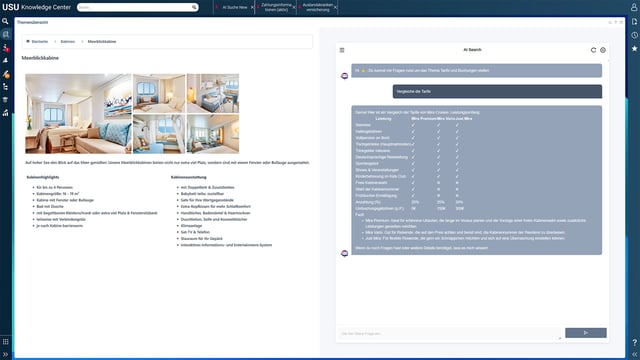Open the statistics chart icon in the left sidebar
The height and width of the screenshot is (360, 640).
[x=5, y=113]
